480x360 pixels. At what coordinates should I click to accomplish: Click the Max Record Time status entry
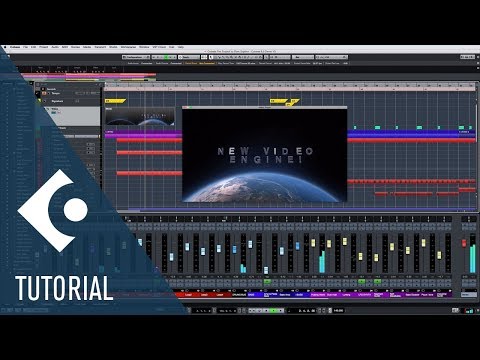pyautogui.click(x=237, y=63)
